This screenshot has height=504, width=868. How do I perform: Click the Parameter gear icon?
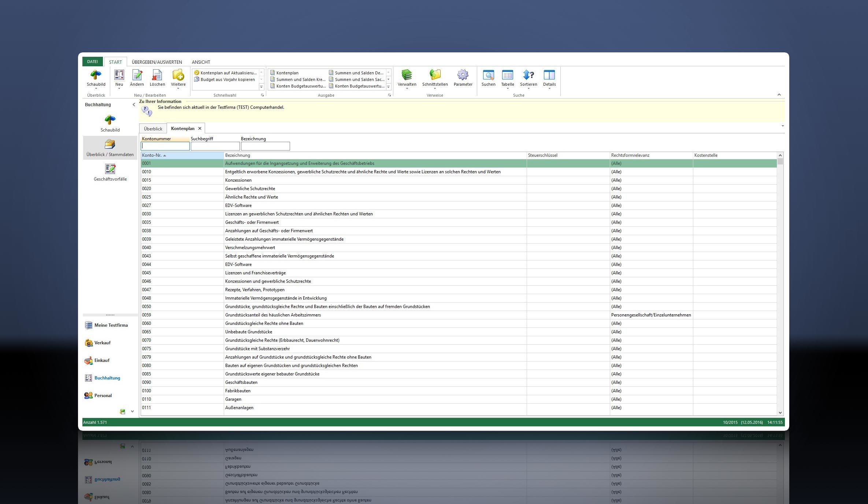463,75
